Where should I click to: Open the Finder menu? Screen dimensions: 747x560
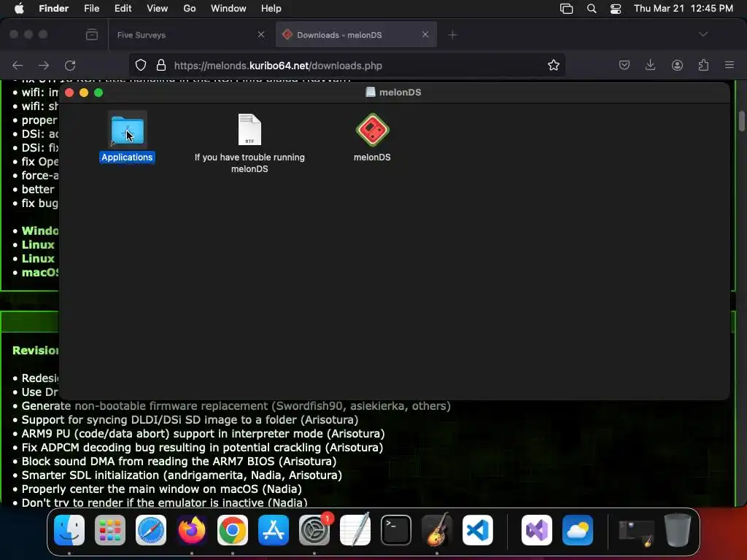54,9
